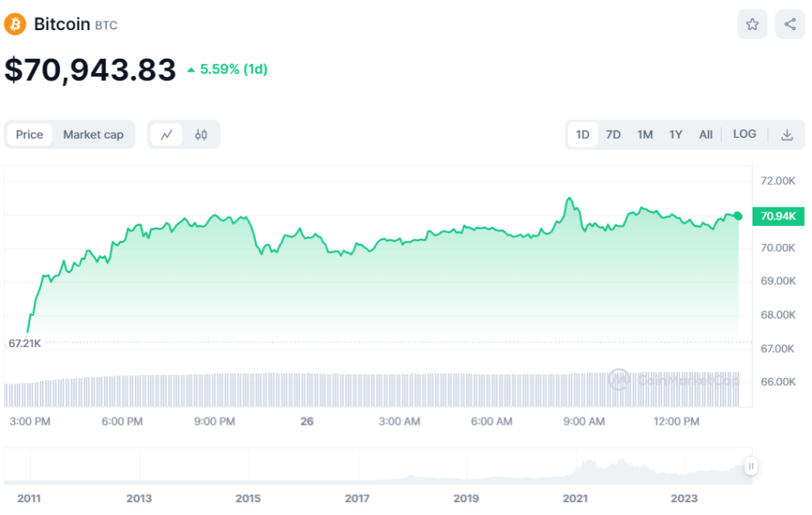
Task: Select the 1M time range tab
Action: click(x=645, y=135)
